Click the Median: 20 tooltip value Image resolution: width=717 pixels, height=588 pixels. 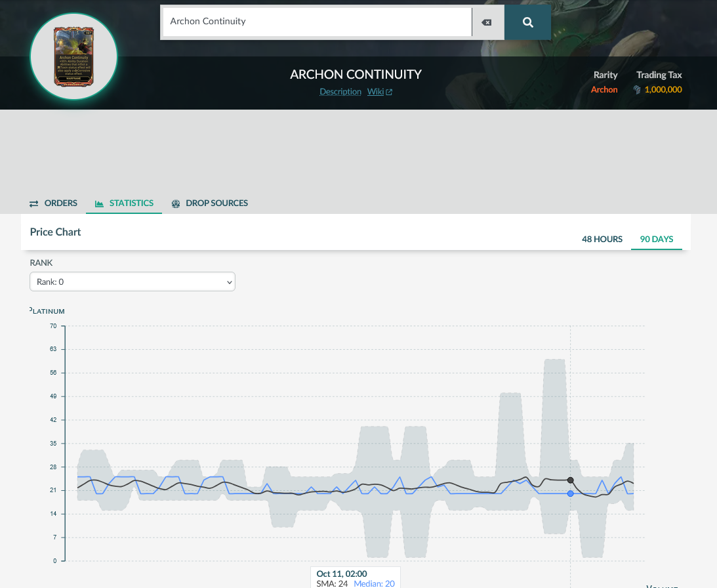click(374, 583)
